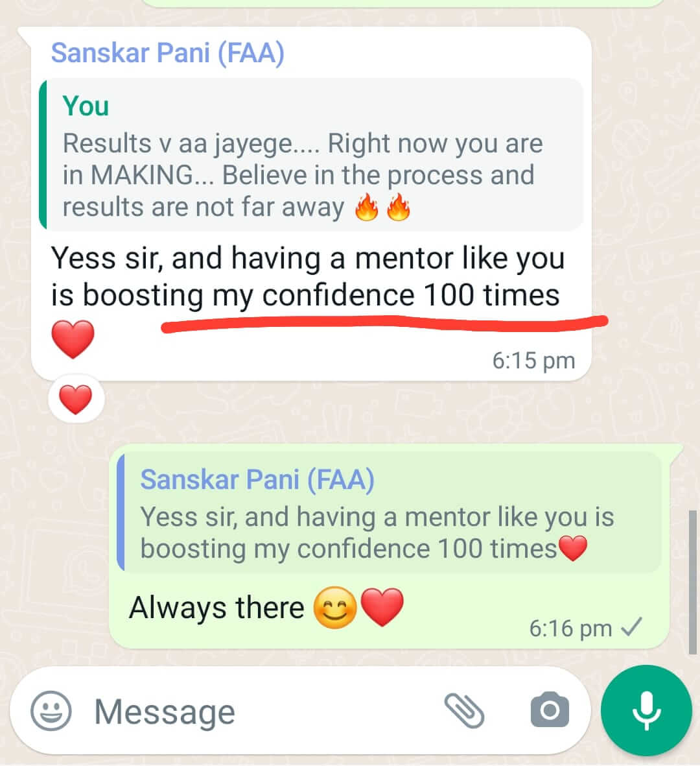Screen dimensions: 700x766
Task: Click the fire emojis in the quoted reply
Action: pyautogui.click(x=382, y=207)
